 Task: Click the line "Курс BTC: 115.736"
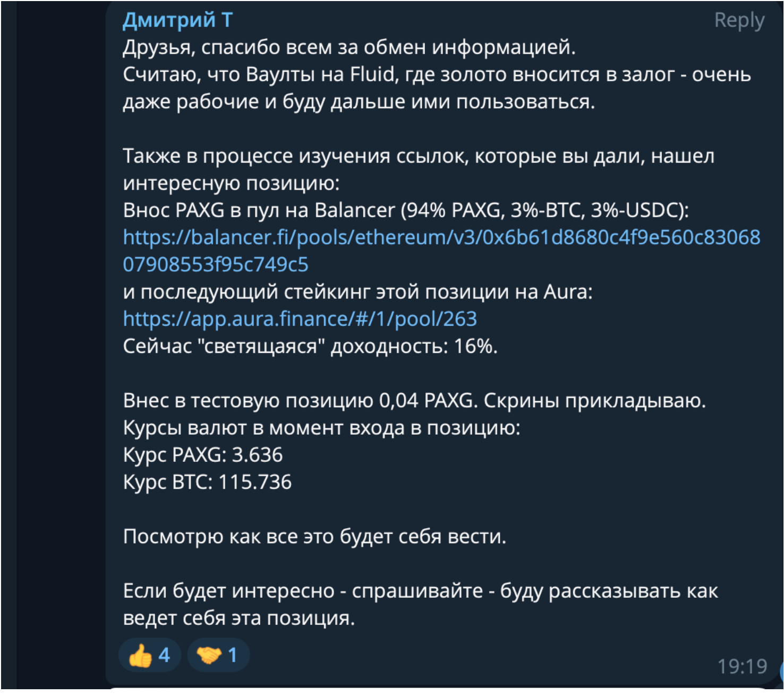coord(207,482)
